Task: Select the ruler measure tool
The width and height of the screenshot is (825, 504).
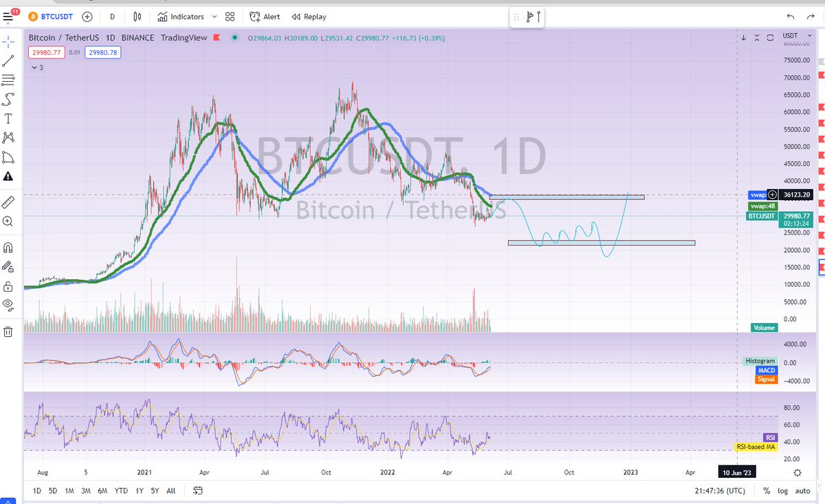Action: (8, 202)
